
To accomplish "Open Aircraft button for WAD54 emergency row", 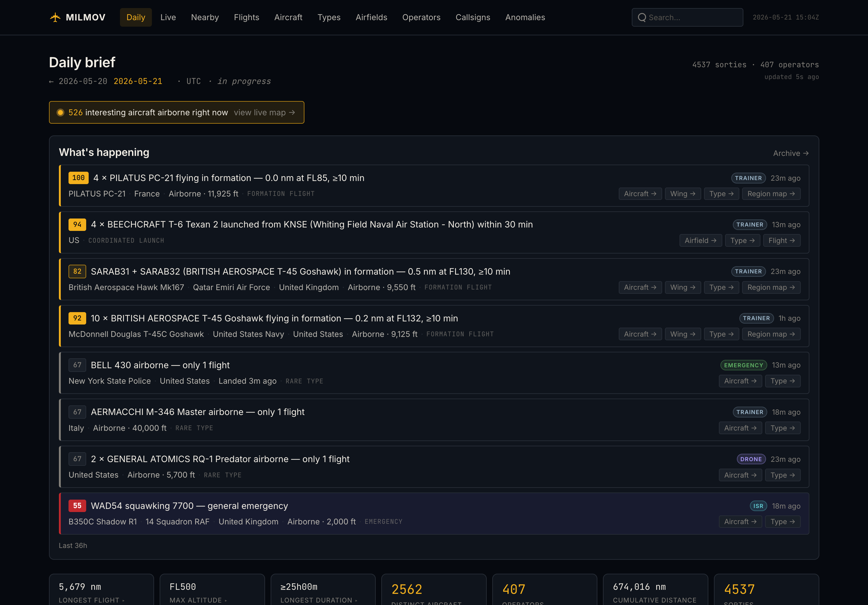I will pos(740,522).
